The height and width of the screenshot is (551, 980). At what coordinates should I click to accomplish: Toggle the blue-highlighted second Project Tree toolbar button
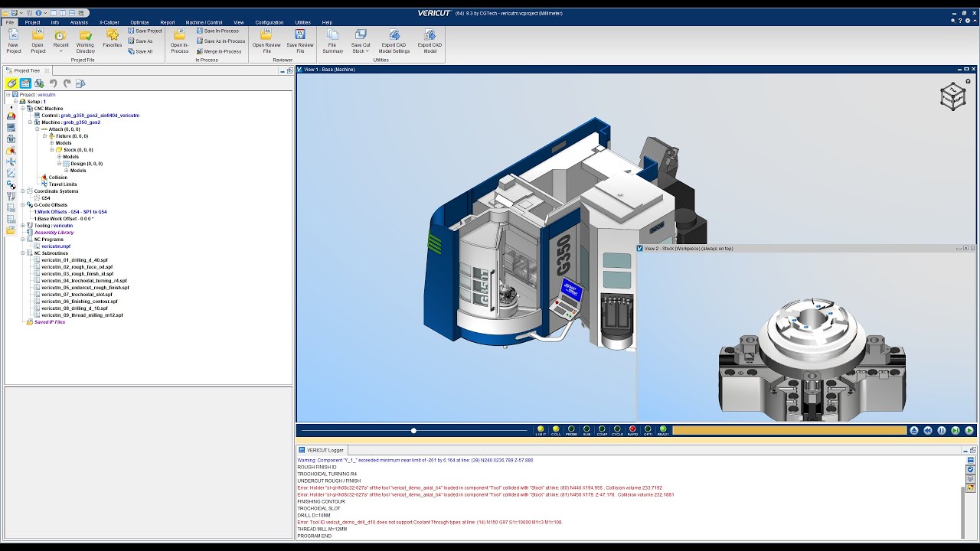[25, 83]
